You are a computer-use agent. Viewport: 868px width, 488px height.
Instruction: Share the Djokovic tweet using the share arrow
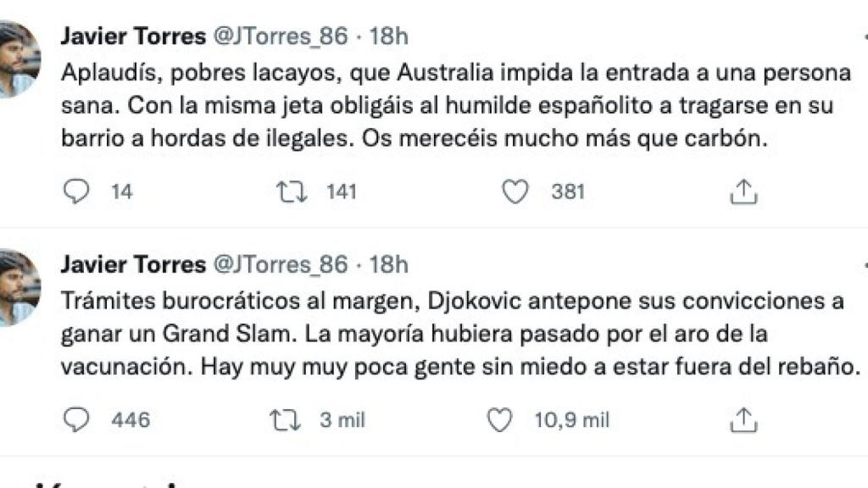745,417
